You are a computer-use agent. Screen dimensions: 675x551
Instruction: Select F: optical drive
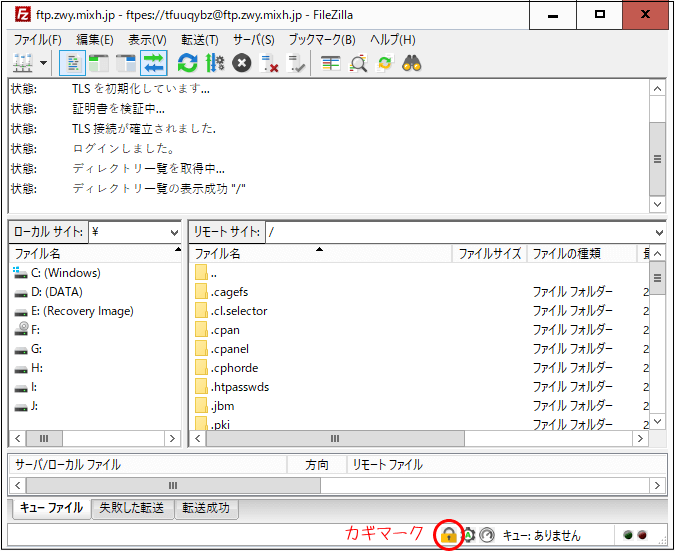coord(27,330)
